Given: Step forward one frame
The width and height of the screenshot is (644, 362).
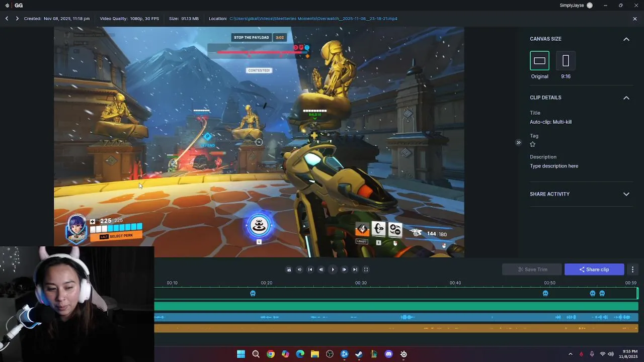Looking at the screenshot, I should pyautogui.click(x=344, y=269).
